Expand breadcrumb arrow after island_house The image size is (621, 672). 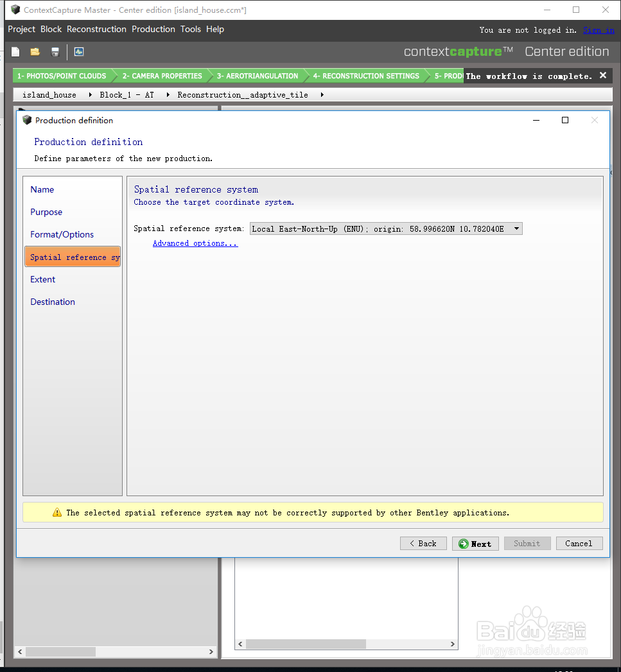coord(90,95)
